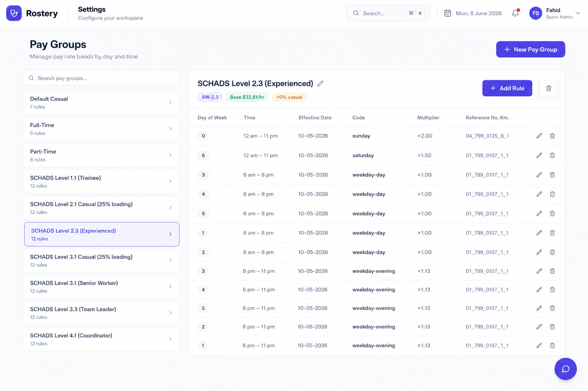Image resolution: width=588 pixels, height=391 pixels.
Task: Delete the weekday-day rule for day 3
Action: tap(552, 175)
